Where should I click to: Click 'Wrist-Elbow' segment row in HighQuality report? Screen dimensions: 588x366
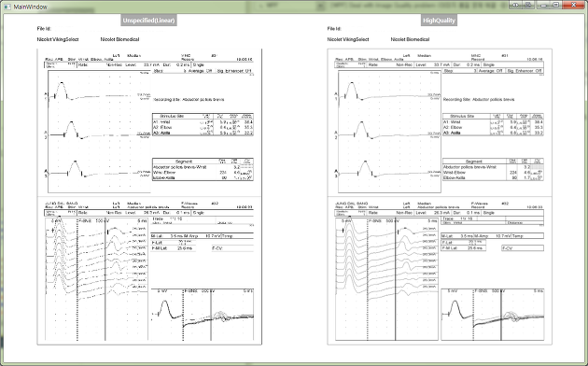coord(493,172)
